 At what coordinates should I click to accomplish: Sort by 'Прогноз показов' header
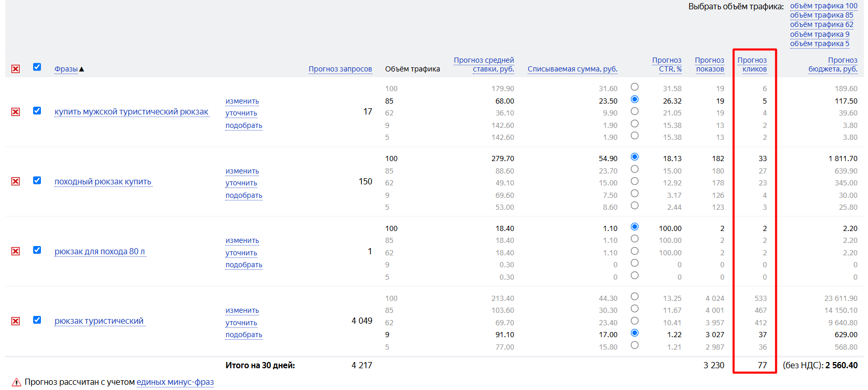pyautogui.click(x=710, y=64)
